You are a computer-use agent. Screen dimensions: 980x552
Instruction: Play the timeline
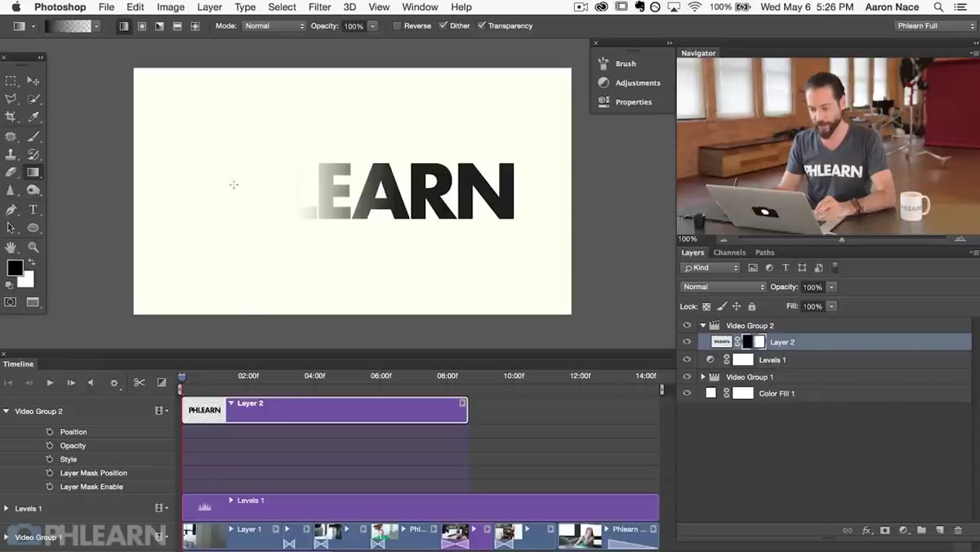point(50,383)
